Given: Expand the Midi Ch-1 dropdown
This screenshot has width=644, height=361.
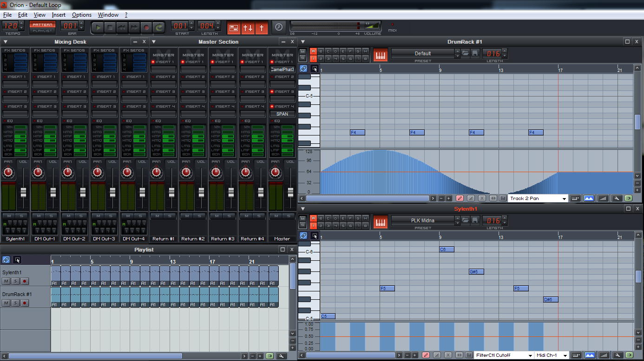Looking at the screenshot, I should [565, 355].
